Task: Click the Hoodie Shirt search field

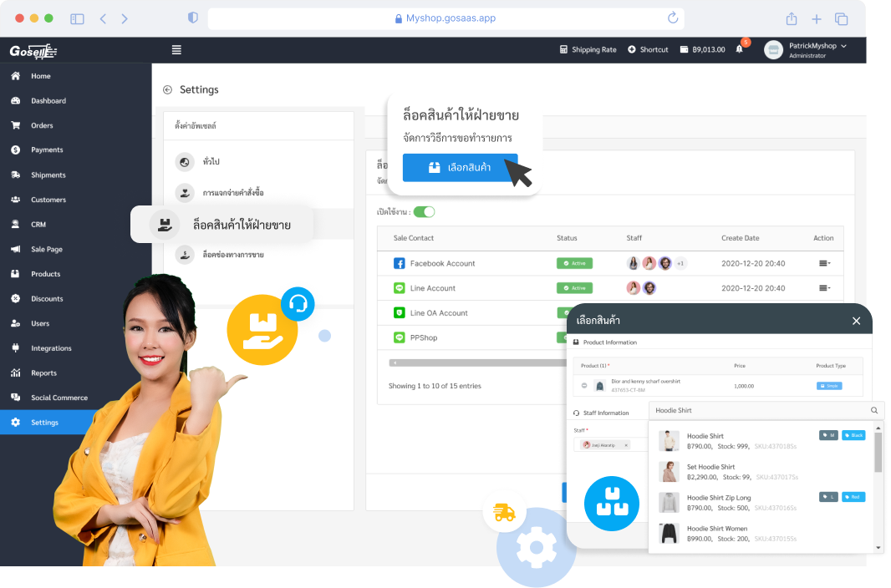Action: 761,410
